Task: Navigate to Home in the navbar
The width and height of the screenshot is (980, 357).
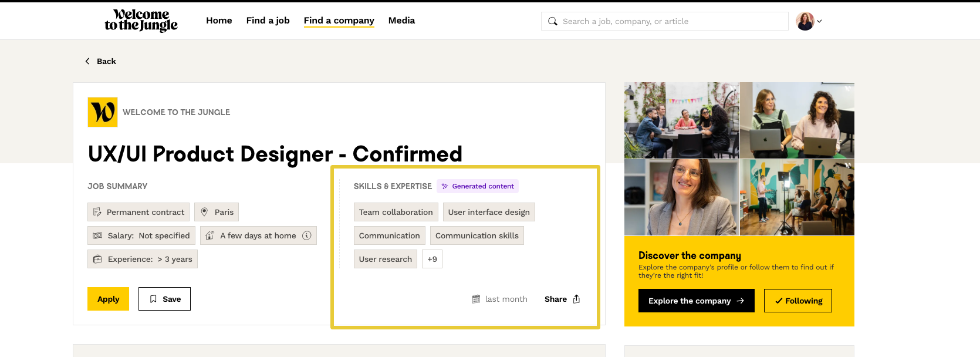Action: [x=219, y=21]
